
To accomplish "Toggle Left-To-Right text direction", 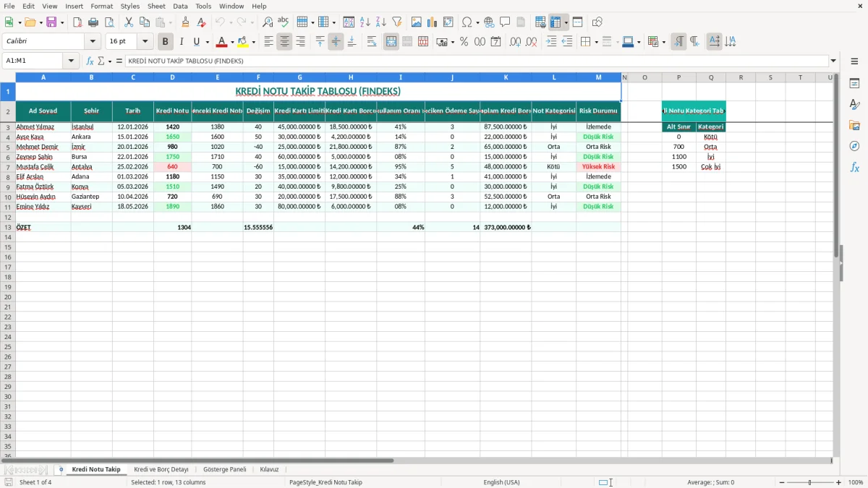I will [x=678, y=42].
